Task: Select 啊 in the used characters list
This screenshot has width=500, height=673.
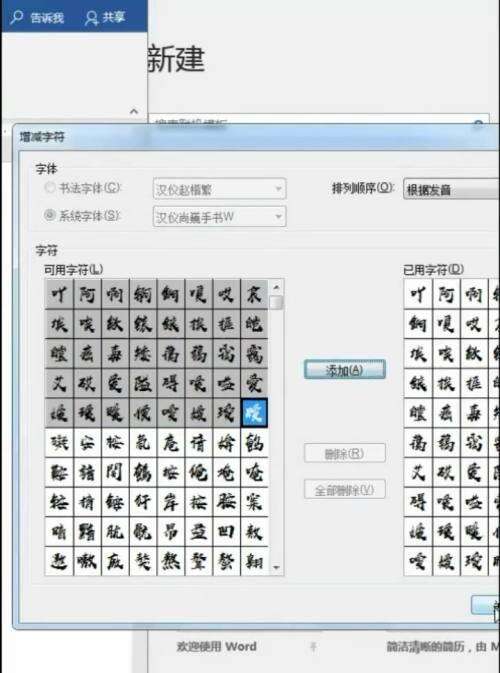Action: pos(474,294)
